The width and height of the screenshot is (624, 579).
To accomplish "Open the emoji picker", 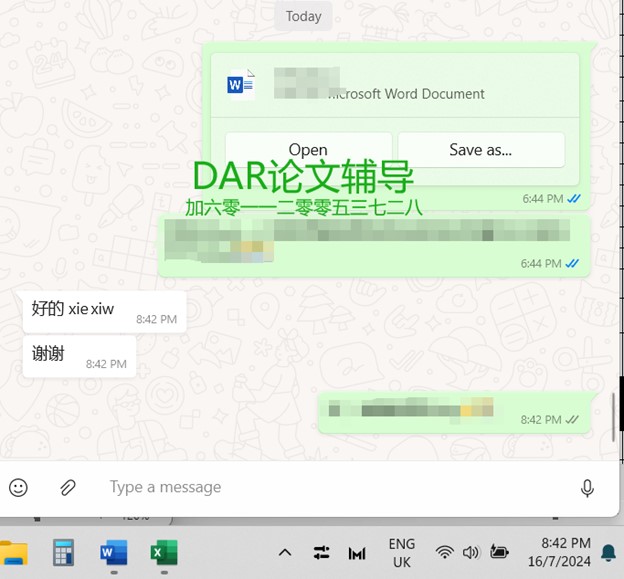I will 18,487.
